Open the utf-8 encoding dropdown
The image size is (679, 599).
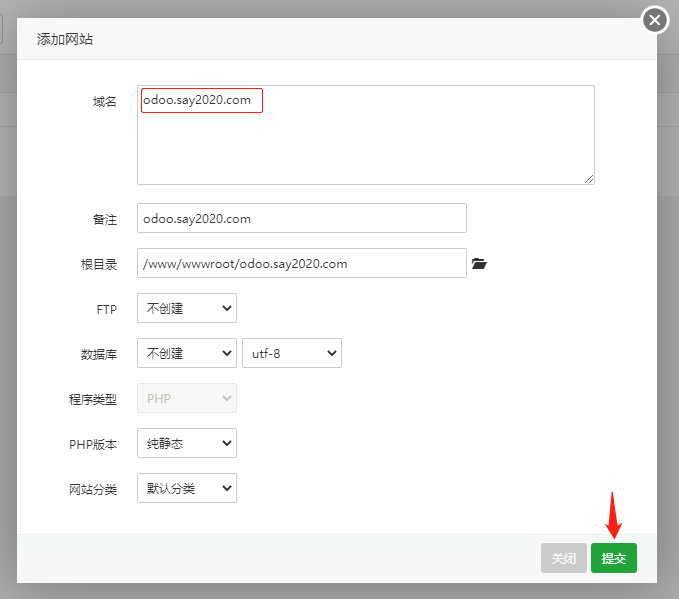292,353
